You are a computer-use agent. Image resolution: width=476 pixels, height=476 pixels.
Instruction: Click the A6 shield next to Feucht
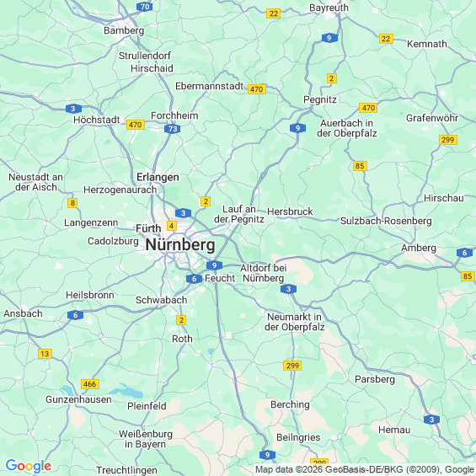click(194, 279)
